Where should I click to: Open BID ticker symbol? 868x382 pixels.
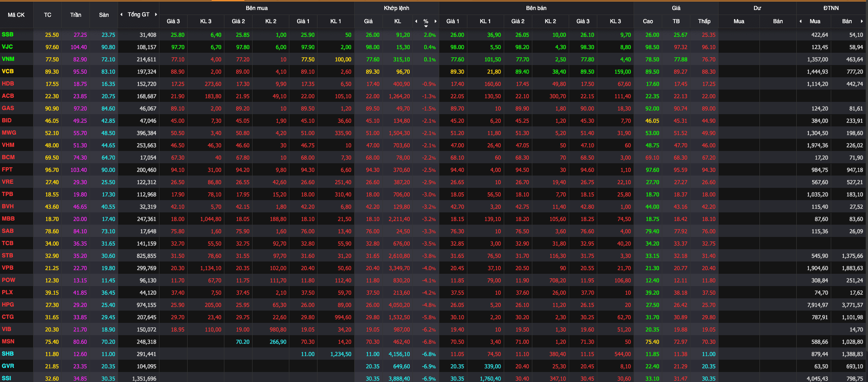click(7, 121)
